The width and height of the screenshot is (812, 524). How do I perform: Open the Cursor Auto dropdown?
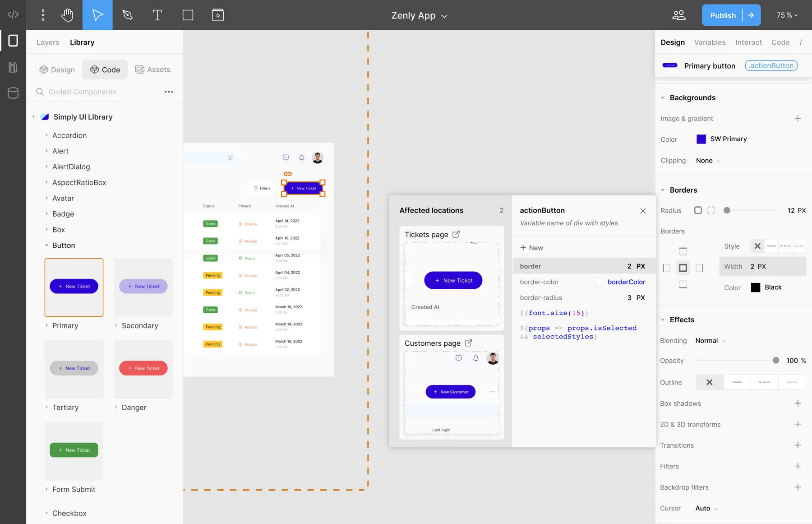coord(706,508)
